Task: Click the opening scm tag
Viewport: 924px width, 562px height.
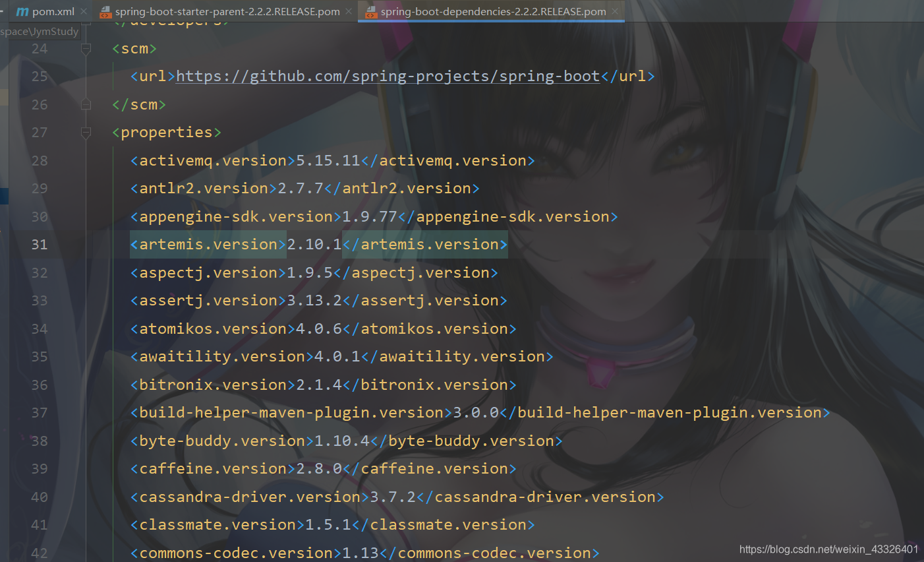Action: (x=134, y=49)
